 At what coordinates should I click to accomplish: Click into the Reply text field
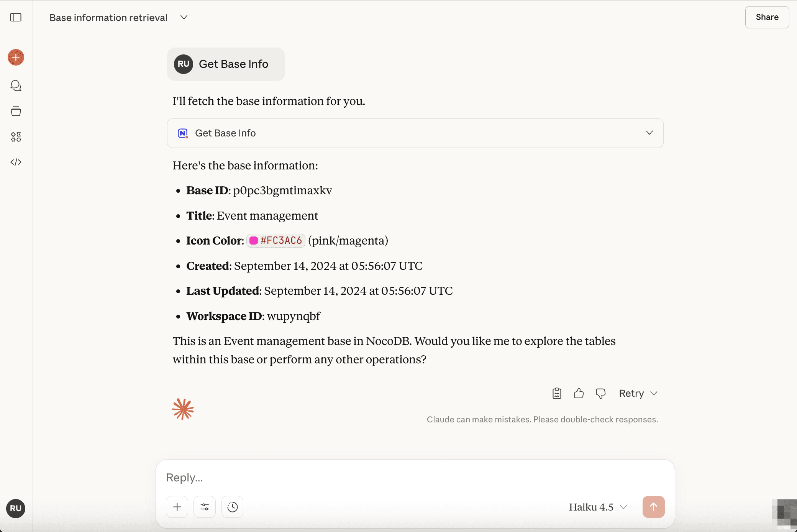point(383,478)
